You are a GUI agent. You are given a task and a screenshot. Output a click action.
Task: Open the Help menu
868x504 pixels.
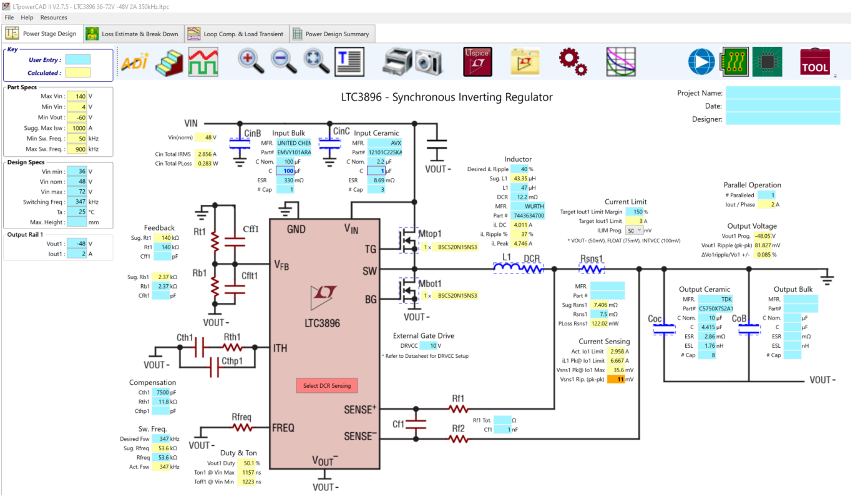tap(27, 17)
